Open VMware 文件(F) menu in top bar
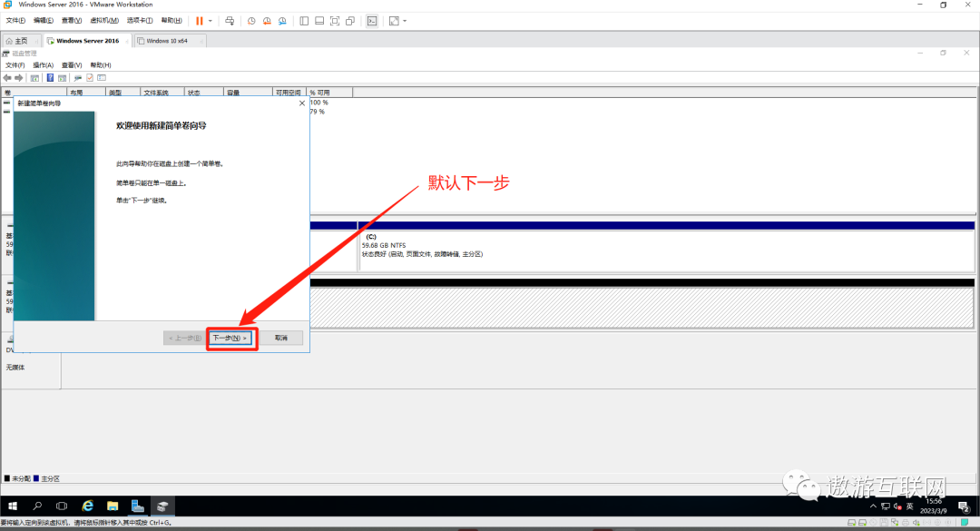 [x=15, y=21]
